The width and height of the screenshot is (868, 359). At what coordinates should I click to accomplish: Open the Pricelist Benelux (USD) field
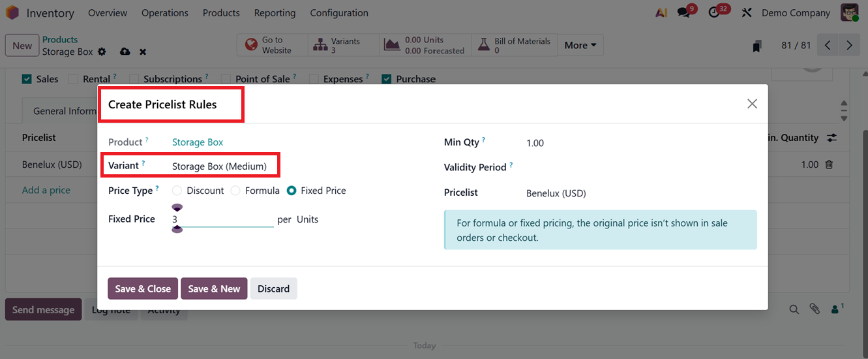coord(556,193)
